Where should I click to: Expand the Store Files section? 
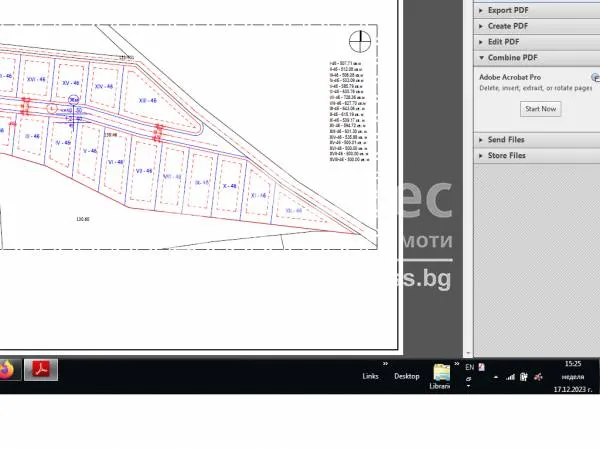(507, 156)
